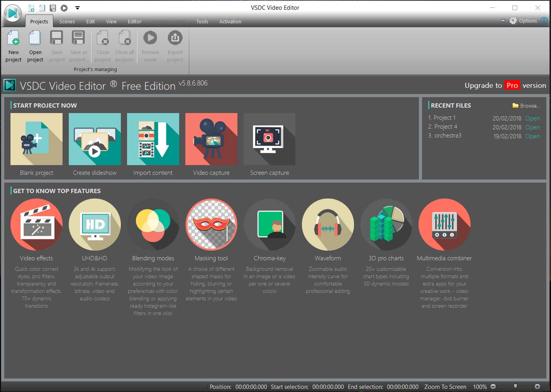The width and height of the screenshot is (551, 392).
Task: Open the Tools tab
Action: point(202,22)
